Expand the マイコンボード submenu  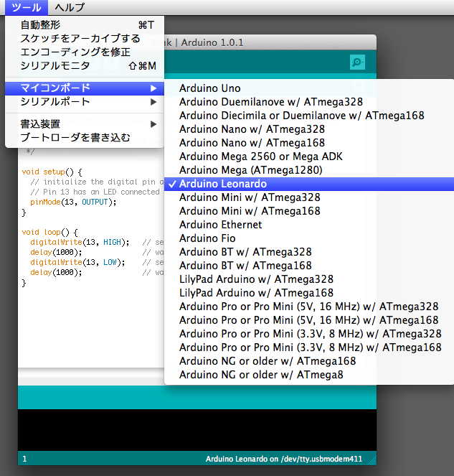85,88
